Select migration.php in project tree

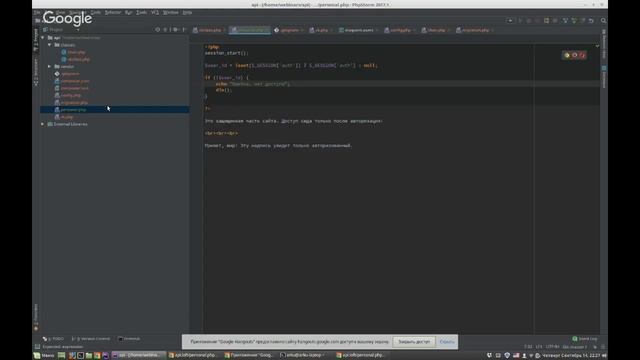(74, 102)
